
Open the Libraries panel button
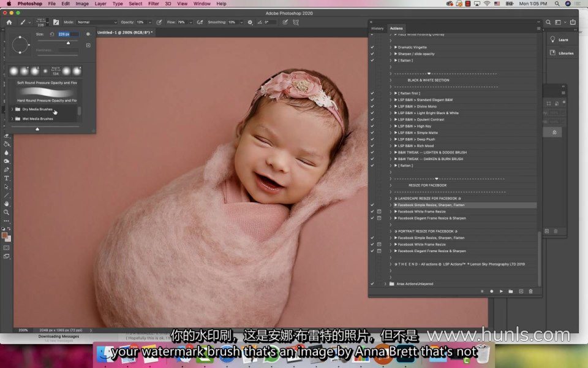(561, 53)
